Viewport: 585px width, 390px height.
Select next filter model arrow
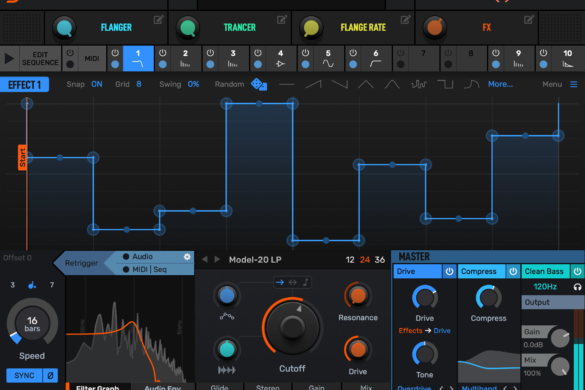pos(217,259)
